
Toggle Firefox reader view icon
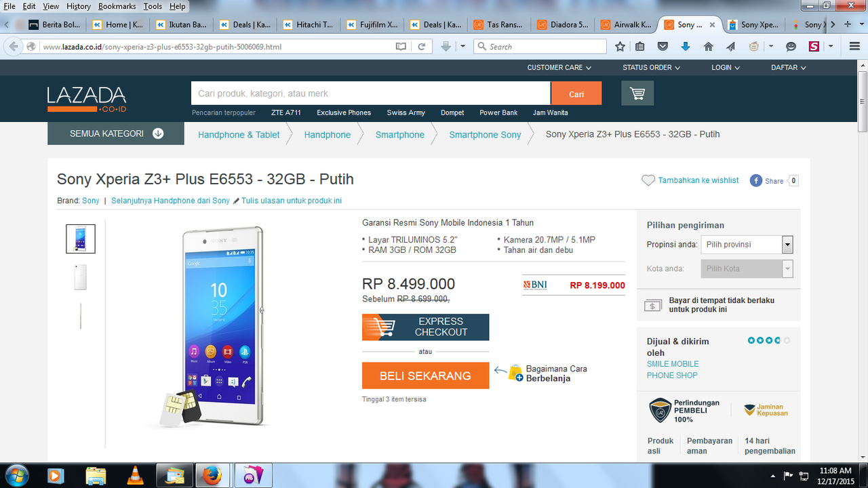click(x=401, y=47)
